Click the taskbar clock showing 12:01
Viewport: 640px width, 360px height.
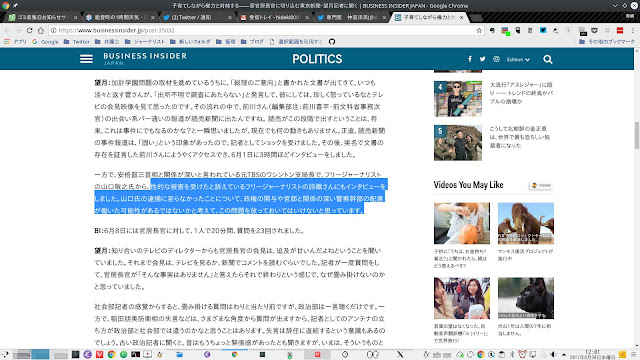pos(592,354)
